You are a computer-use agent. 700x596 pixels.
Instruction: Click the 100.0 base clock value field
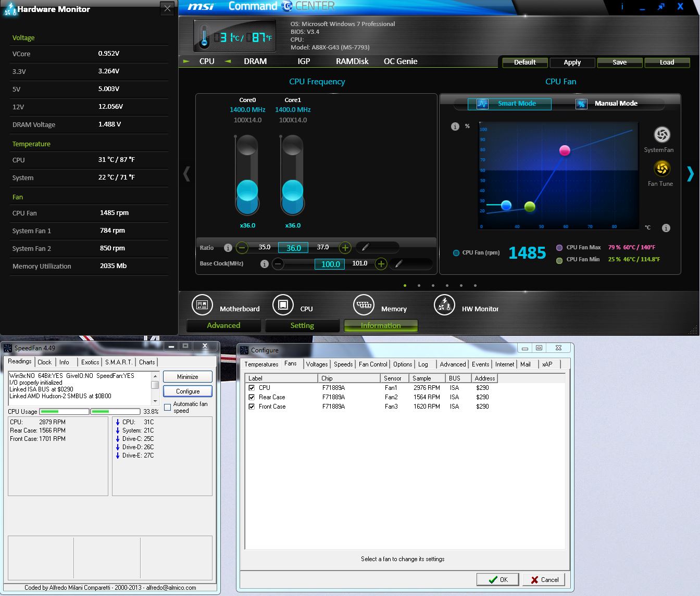(x=330, y=264)
